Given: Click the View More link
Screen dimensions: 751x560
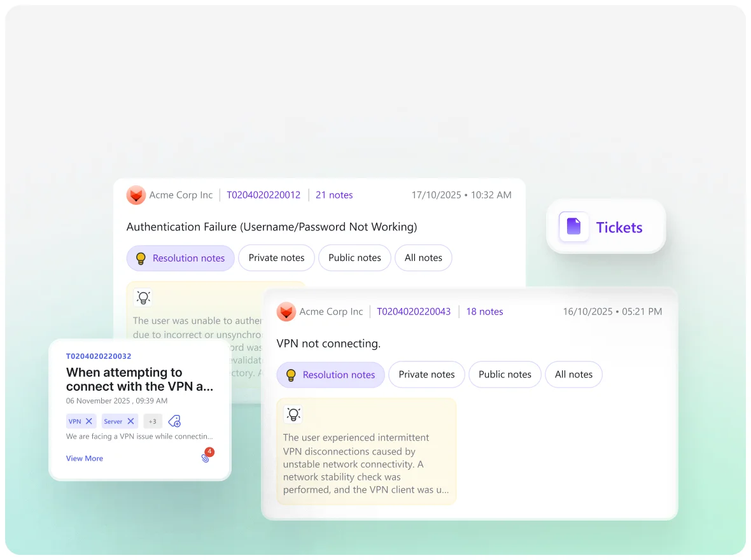Looking at the screenshot, I should [x=85, y=458].
